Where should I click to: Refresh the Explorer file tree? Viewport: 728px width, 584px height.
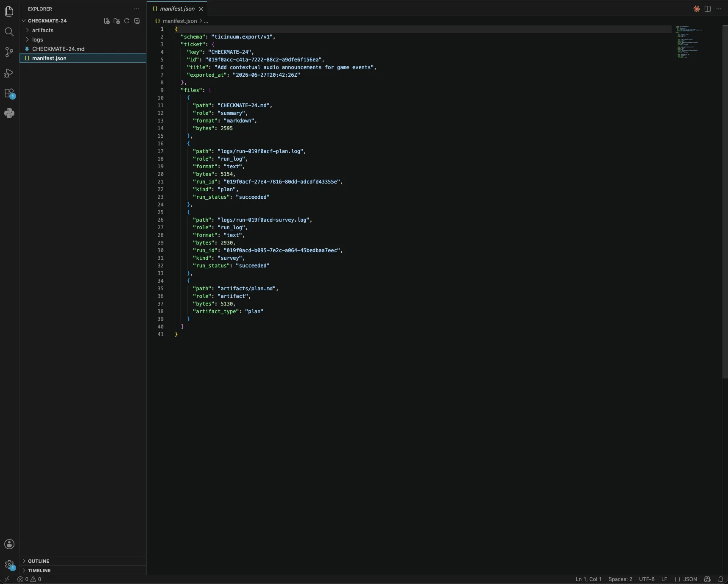click(x=127, y=21)
